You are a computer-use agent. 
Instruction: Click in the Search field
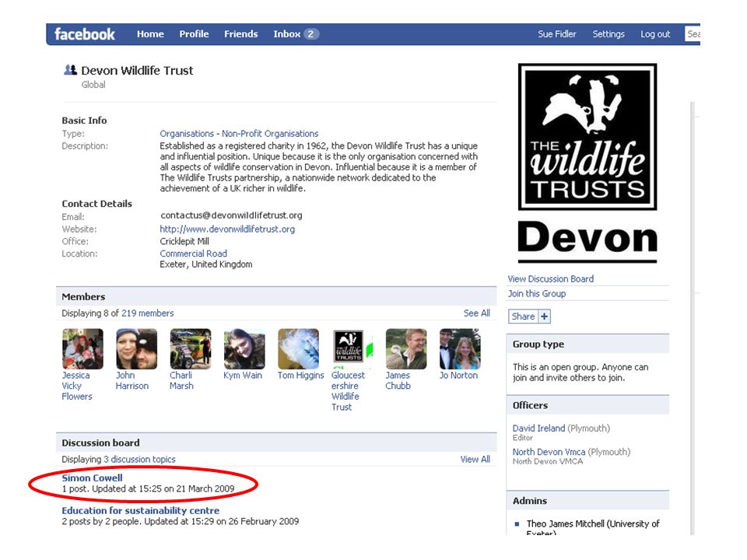pos(693,33)
